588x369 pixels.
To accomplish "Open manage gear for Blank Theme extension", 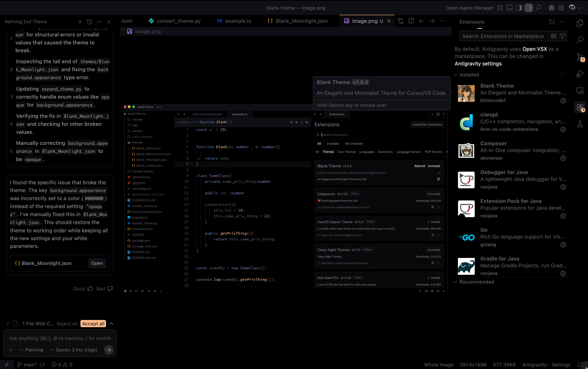I will tap(563, 100).
